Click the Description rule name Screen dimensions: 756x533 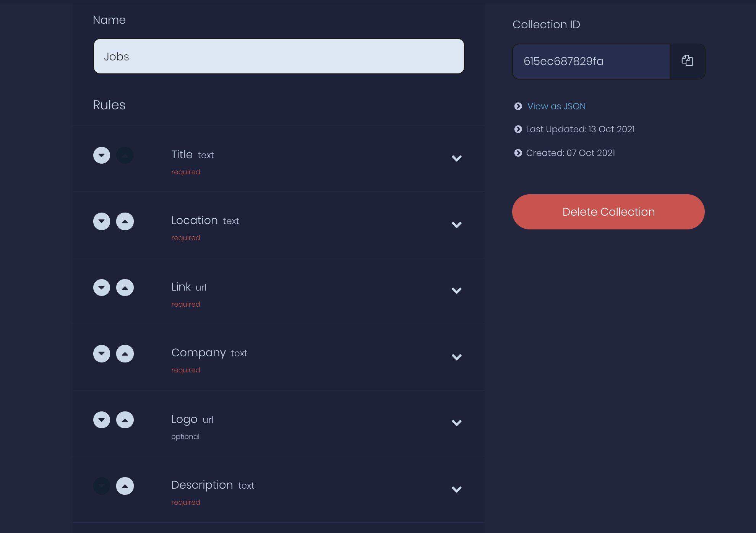point(202,485)
